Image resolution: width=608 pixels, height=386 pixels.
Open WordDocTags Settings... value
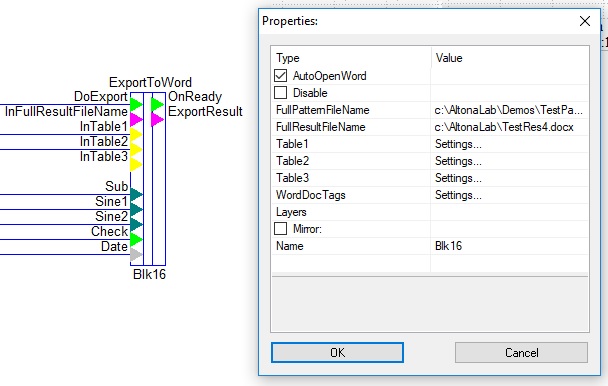509,195
